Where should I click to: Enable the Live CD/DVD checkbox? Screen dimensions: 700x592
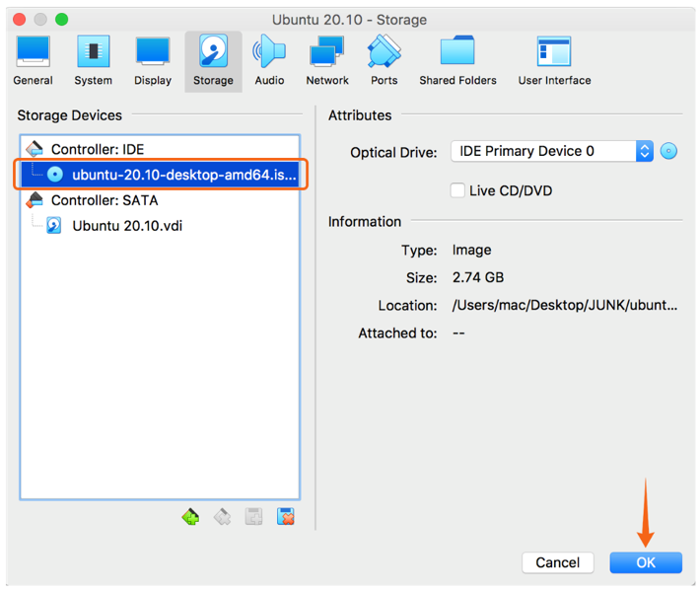coord(457,190)
